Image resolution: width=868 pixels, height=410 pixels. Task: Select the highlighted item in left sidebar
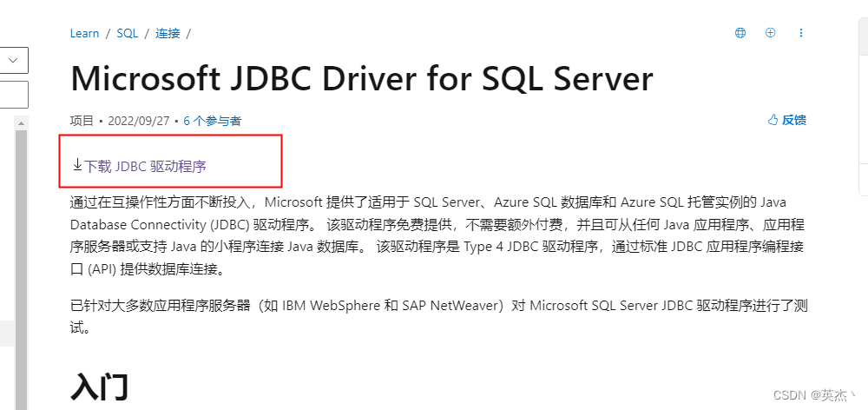[7, 334]
